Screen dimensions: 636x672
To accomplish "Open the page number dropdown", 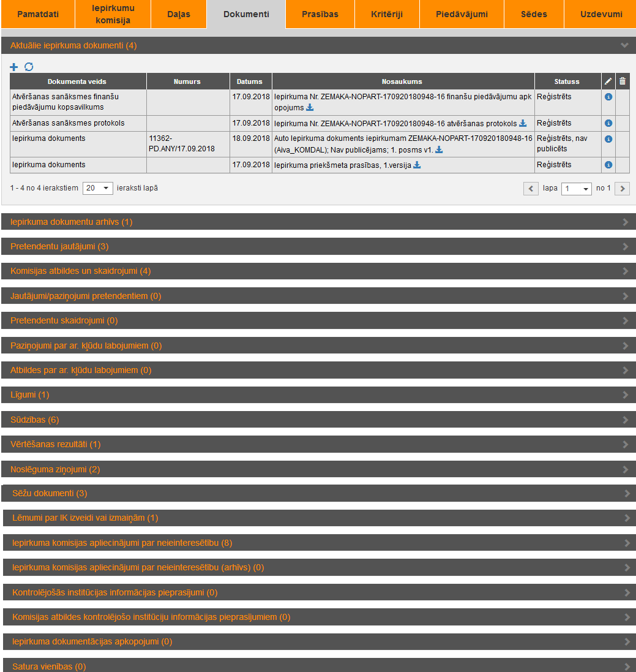I will click(x=576, y=189).
